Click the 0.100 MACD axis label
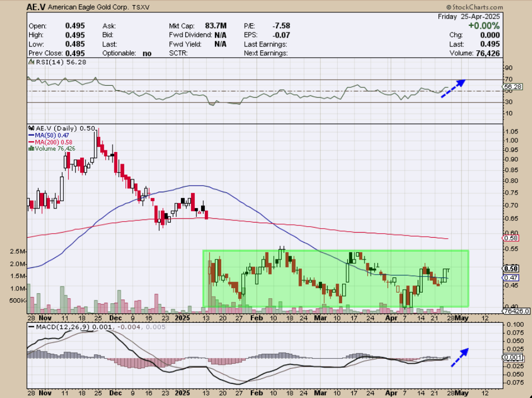The width and height of the screenshot is (532, 398). click(514, 325)
